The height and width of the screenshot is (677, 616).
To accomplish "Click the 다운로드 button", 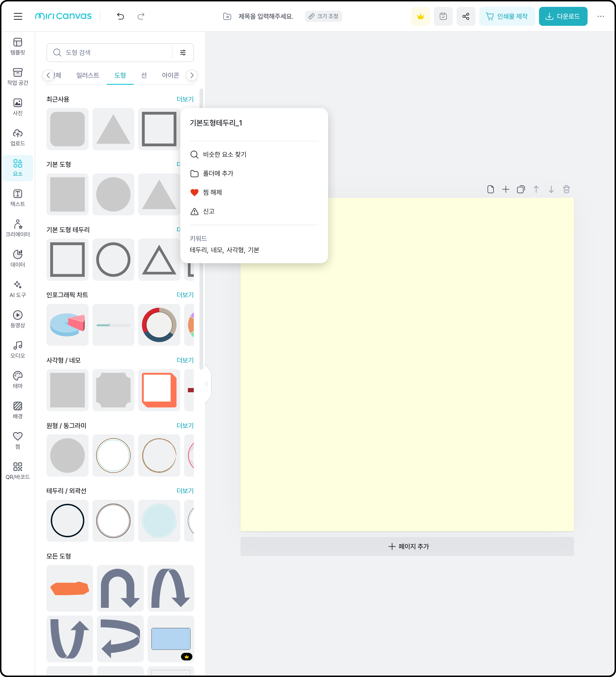I will pyautogui.click(x=563, y=16).
